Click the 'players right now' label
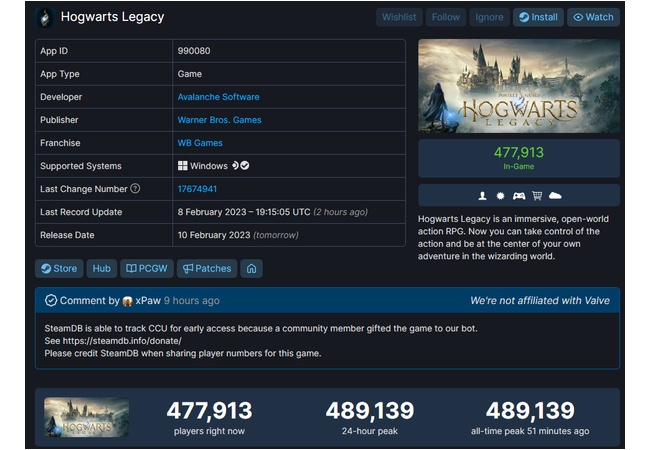 point(209,431)
